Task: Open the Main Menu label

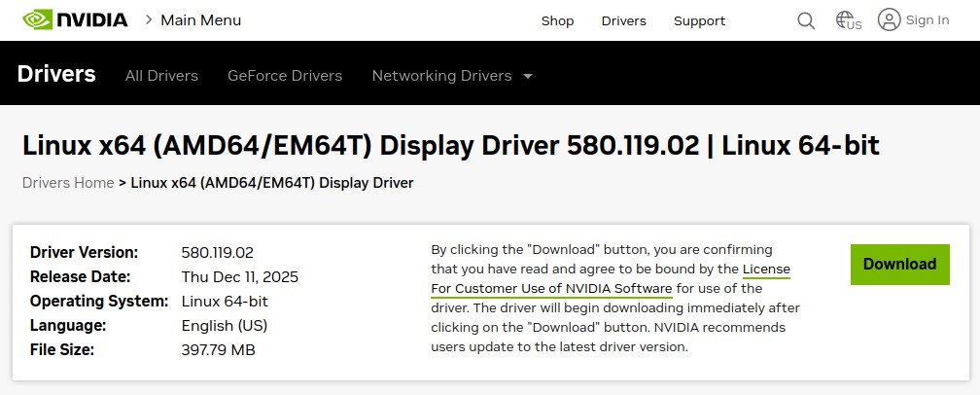Action: pos(200,20)
